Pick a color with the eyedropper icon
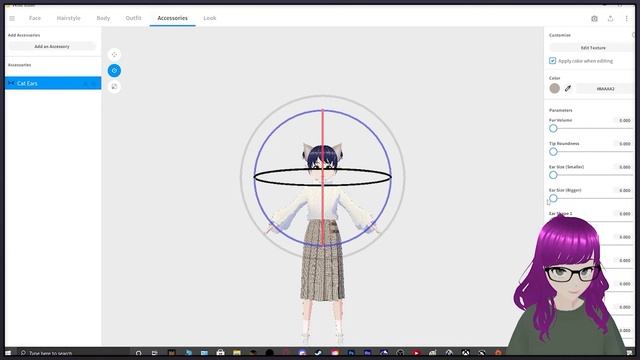 pos(568,88)
